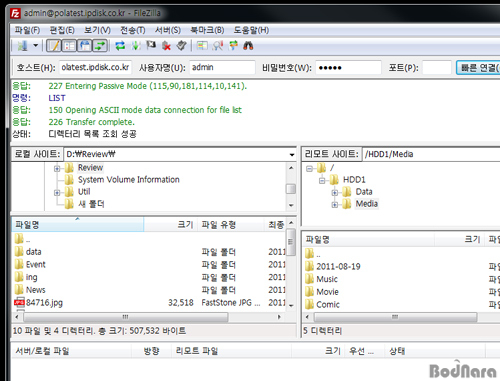Screen dimensions: 500x381
Task: Sort local files by 파일명 column
Action: [x=78, y=225]
